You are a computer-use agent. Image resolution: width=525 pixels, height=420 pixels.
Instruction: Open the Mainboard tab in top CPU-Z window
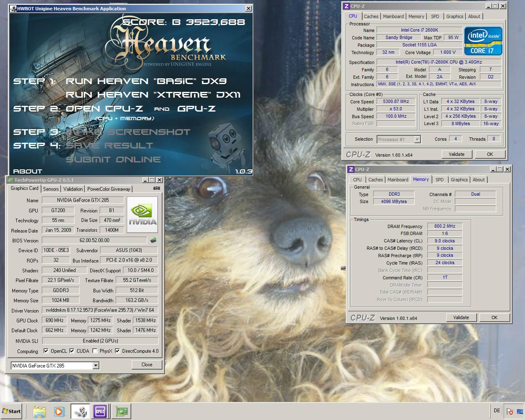pyautogui.click(x=393, y=16)
